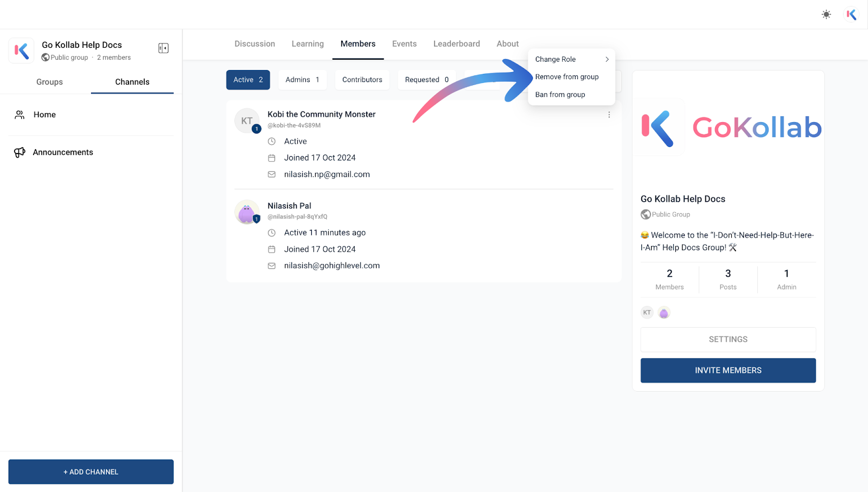Switch to Members tab

pyautogui.click(x=358, y=44)
